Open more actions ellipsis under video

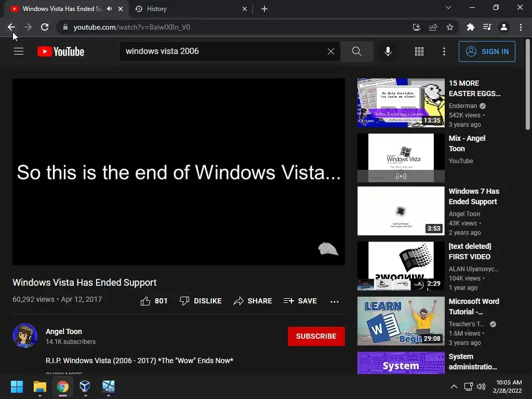coord(335,301)
